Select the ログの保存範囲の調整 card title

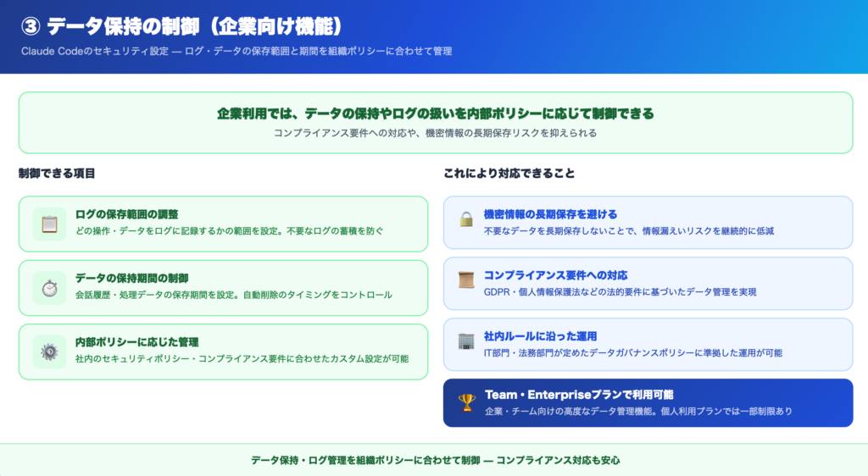pyautogui.click(x=126, y=214)
